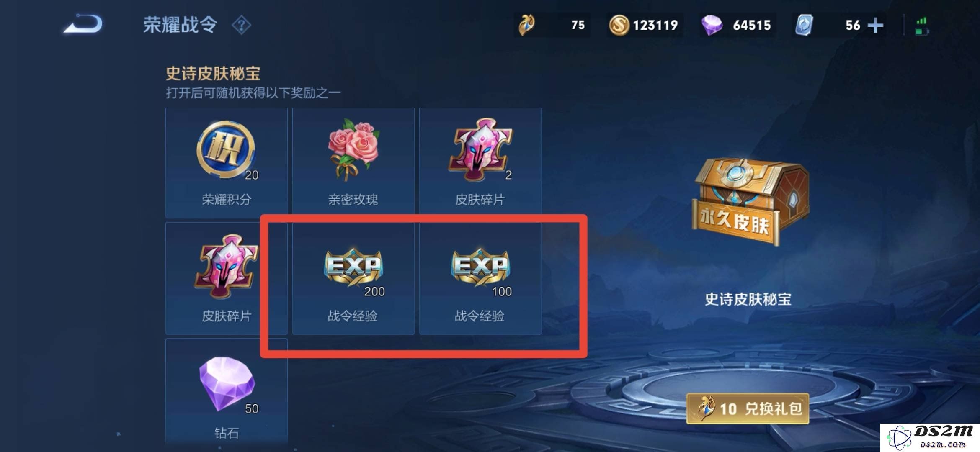
Task: Tap the battle pass coin currency icon
Action: 527,25
